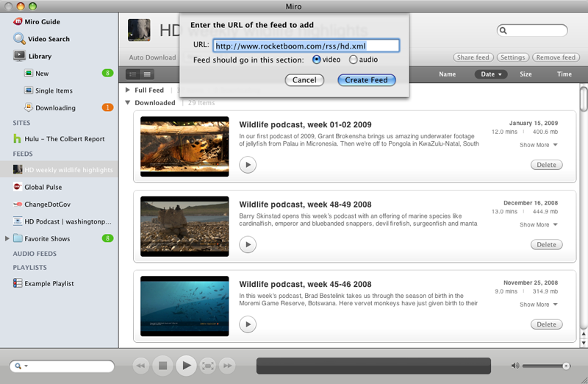Cancel the add feed dialog
The height and width of the screenshot is (384, 588).
(304, 80)
